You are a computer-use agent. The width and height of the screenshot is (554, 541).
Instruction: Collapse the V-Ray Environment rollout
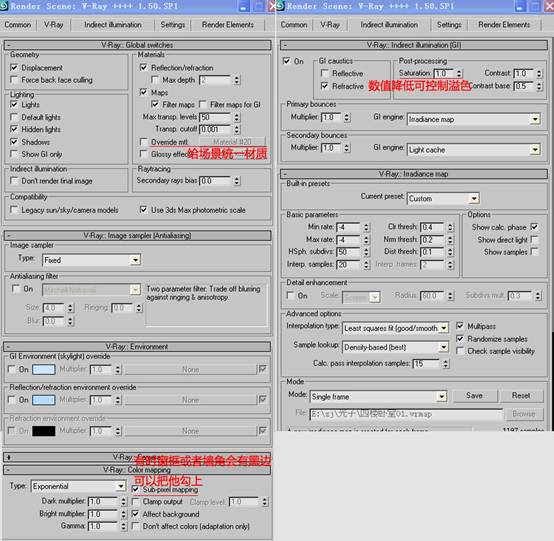pos(137,347)
